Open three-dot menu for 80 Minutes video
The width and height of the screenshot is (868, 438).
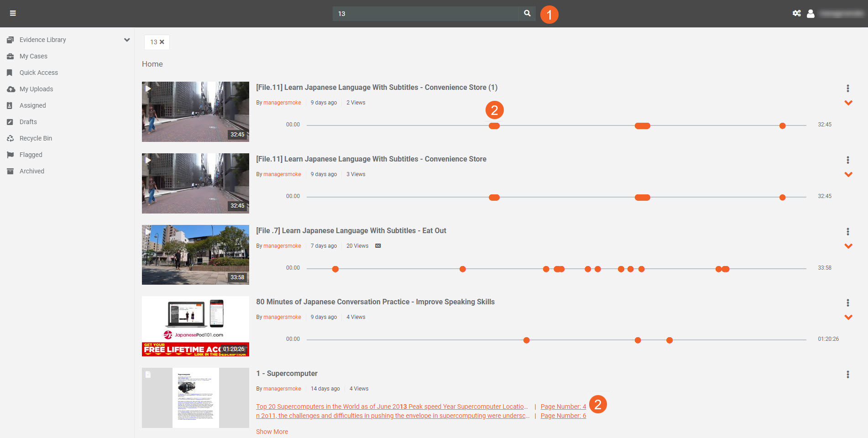[847, 303]
